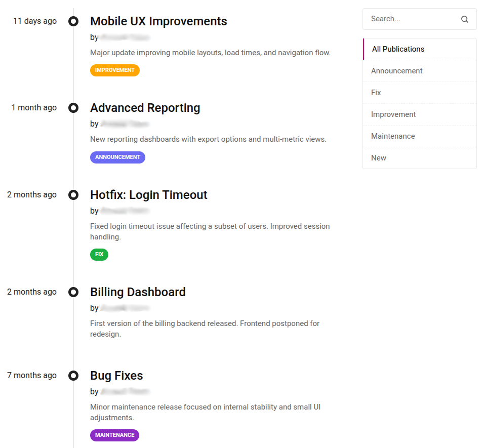Open the Advanced Reporting changelog entry
This screenshot has width=485, height=448.
point(145,107)
